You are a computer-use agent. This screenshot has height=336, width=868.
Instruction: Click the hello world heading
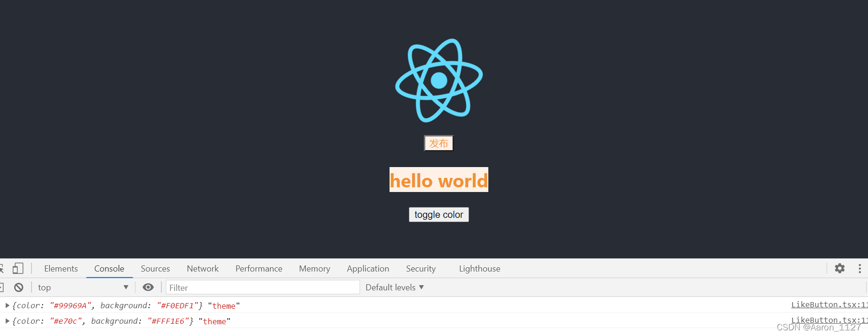pyautogui.click(x=439, y=180)
